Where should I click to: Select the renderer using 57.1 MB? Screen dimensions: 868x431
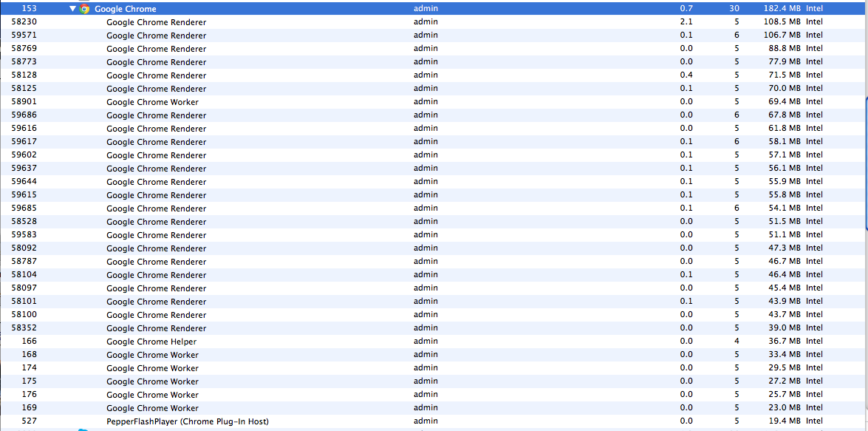pyautogui.click(x=434, y=155)
